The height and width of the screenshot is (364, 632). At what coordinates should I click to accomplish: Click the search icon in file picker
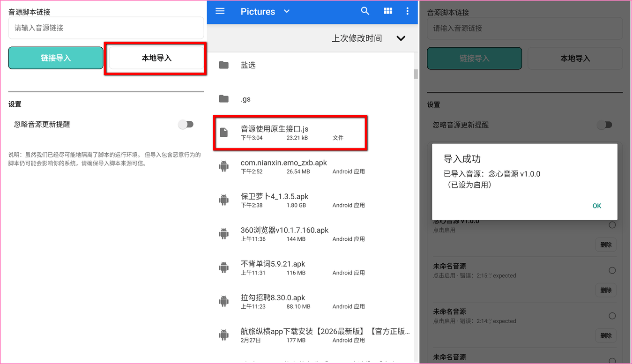coord(365,11)
